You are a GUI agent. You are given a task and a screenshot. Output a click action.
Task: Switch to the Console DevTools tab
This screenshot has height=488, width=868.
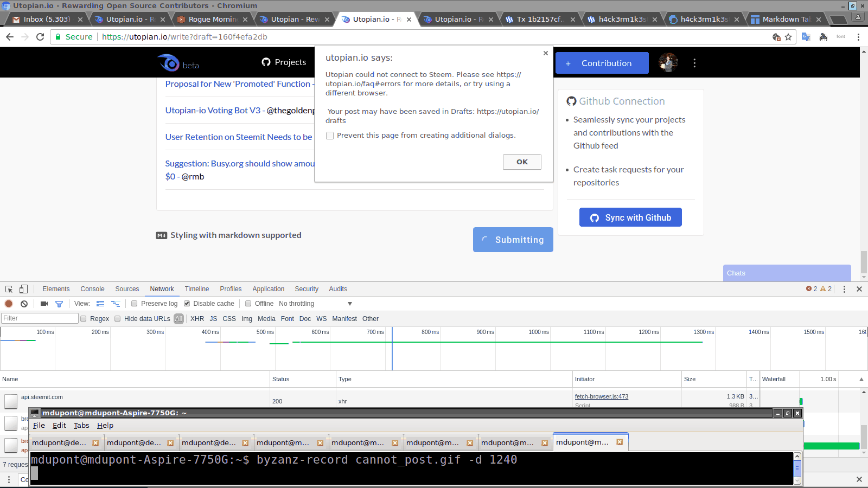[x=92, y=289]
